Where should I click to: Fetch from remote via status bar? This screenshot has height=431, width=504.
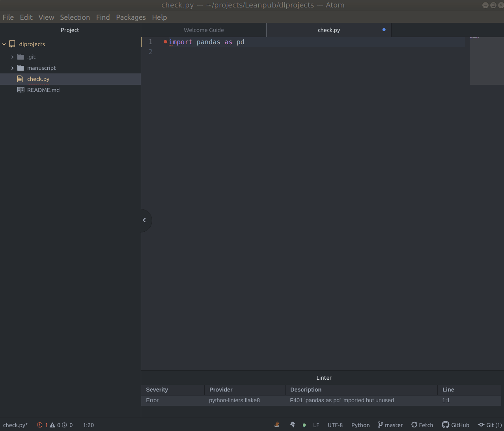click(x=422, y=425)
